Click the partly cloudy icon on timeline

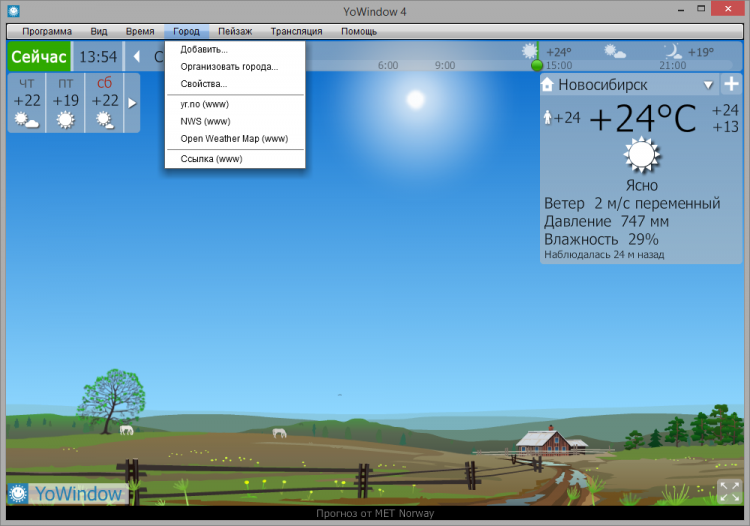click(x=615, y=51)
